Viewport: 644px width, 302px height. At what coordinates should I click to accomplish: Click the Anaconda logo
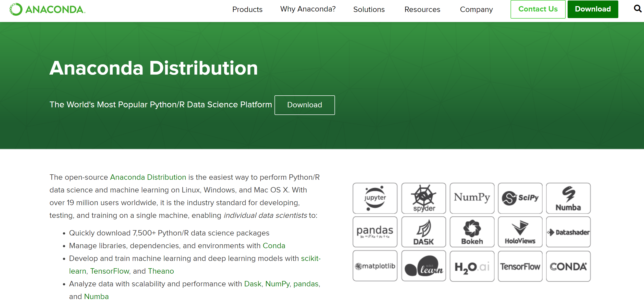[x=48, y=10]
